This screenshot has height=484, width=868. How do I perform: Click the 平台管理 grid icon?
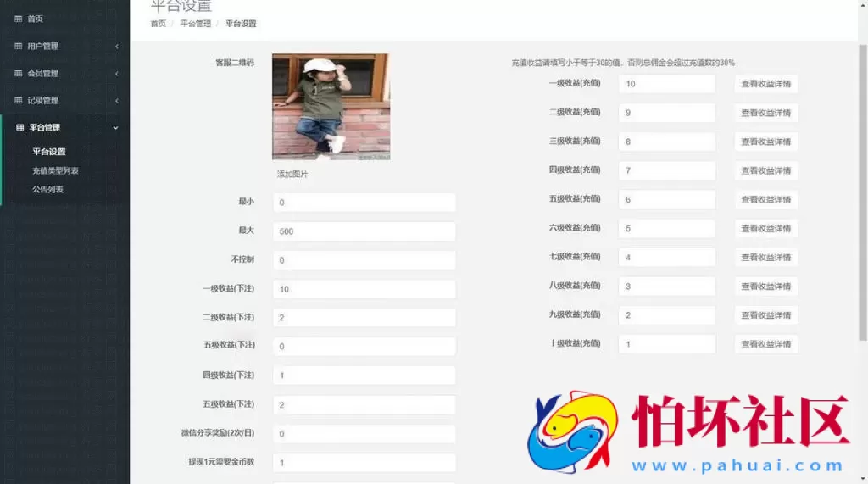[x=20, y=127]
